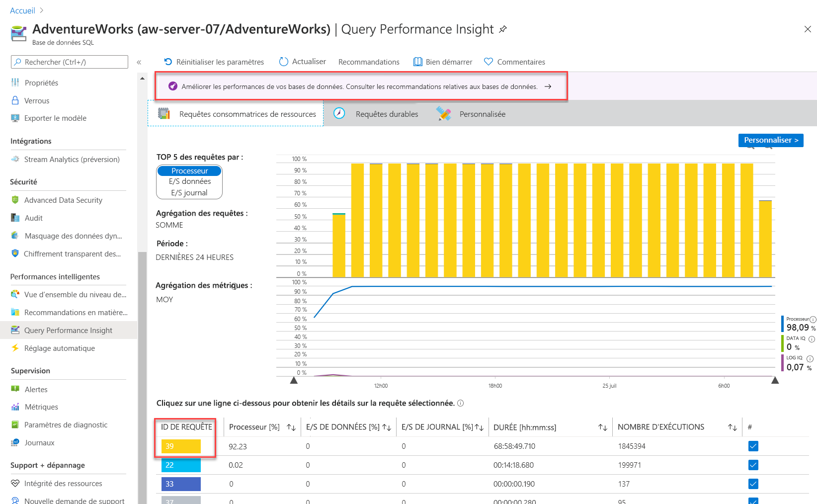817x504 pixels.
Task: Click the Intégrité des ressources heart icon
Action: [x=15, y=483]
